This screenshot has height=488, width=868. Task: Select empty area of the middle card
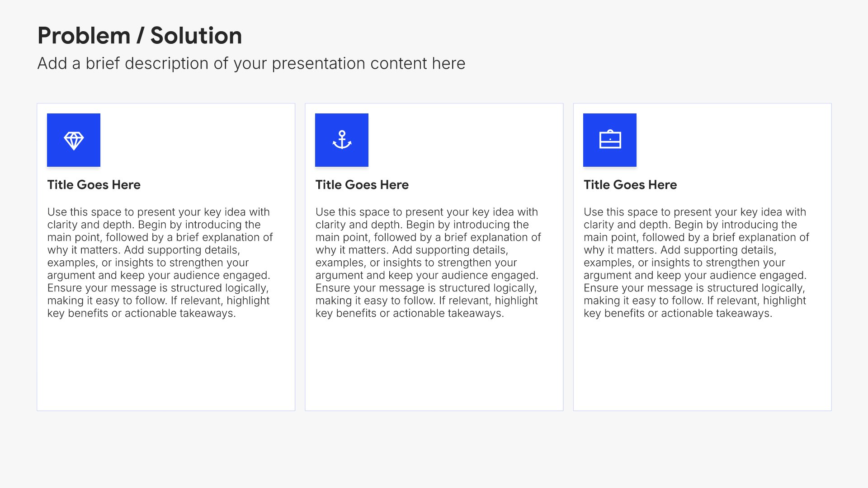point(434,366)
